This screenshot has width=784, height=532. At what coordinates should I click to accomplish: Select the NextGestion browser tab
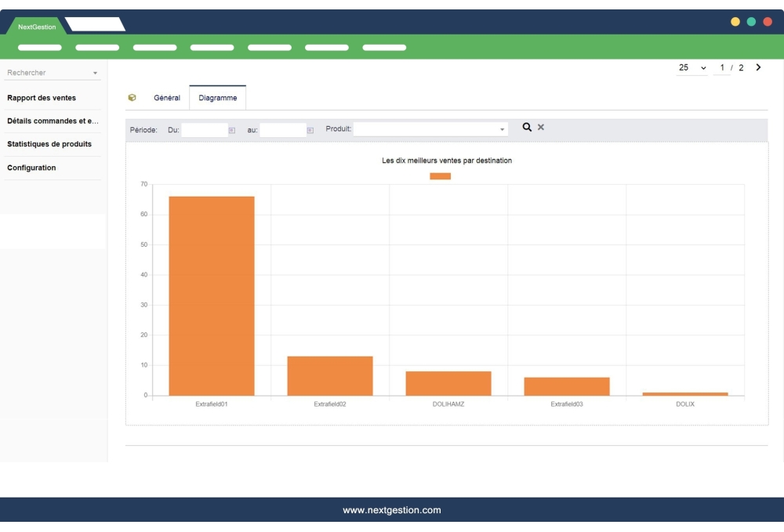pyautogui.click(x=37, y=27)
